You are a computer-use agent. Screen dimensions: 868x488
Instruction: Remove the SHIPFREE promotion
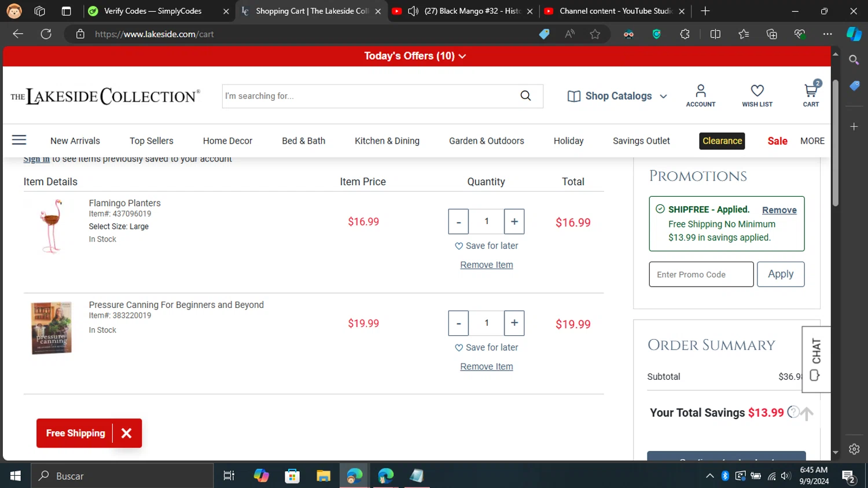pyautogui.click(x=779, y=210)
